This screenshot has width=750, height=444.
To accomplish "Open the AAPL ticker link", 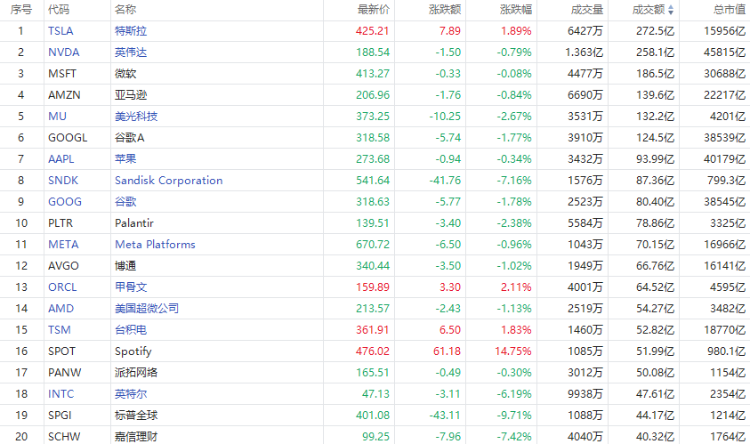I will click(61, 159).
